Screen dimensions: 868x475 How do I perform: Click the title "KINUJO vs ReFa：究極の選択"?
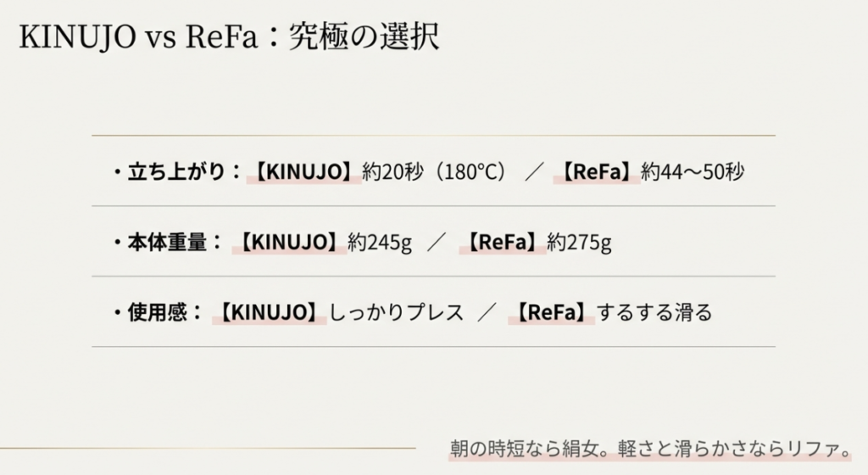click(x=229, y=39)
